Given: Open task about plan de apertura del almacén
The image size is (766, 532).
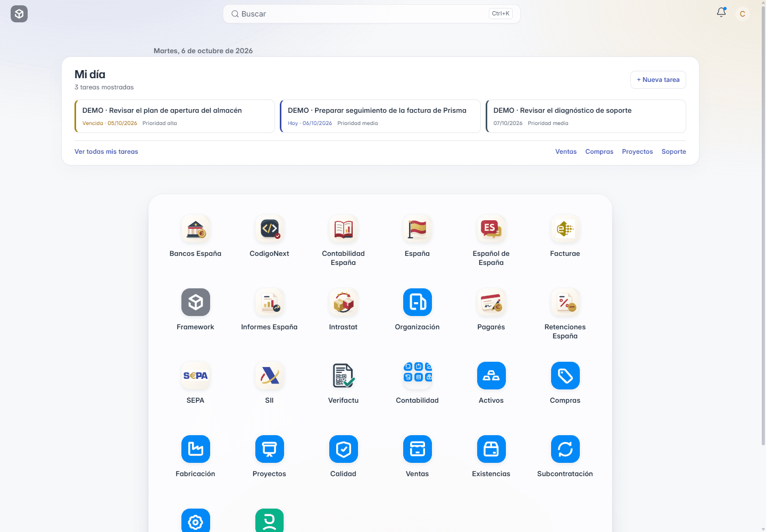Looking at the screenshot, I should (x=175, y=116).
